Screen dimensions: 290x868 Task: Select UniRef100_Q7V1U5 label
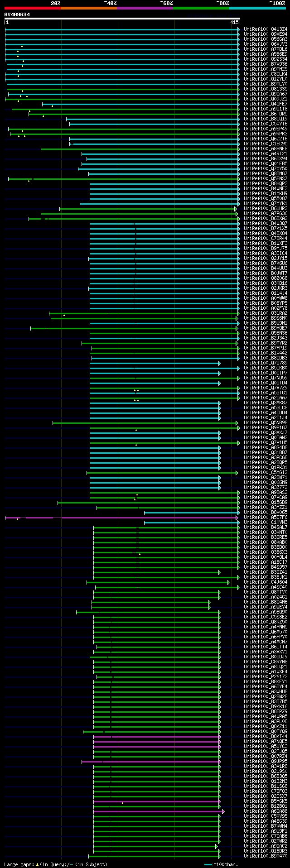tap(266, 443)
